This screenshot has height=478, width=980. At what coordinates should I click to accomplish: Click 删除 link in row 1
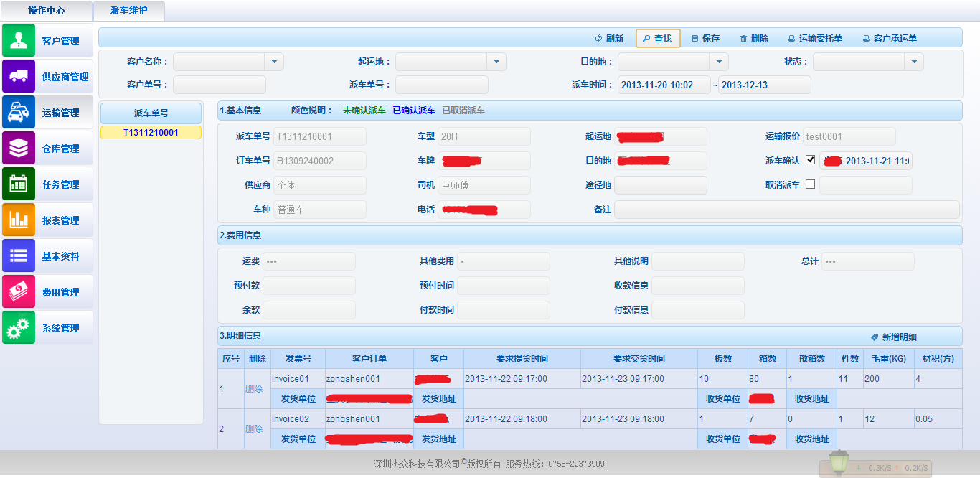click(x=255, y=389)
